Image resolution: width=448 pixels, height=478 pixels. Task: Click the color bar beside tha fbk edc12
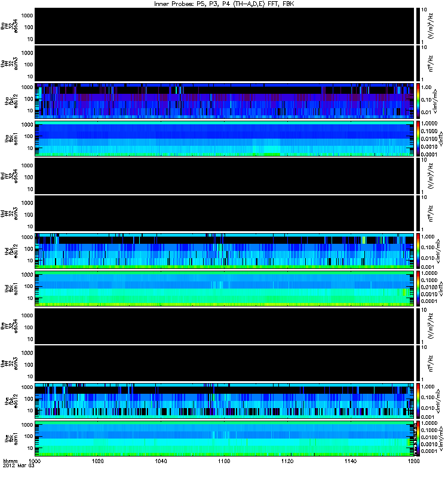tap(418, 101)
